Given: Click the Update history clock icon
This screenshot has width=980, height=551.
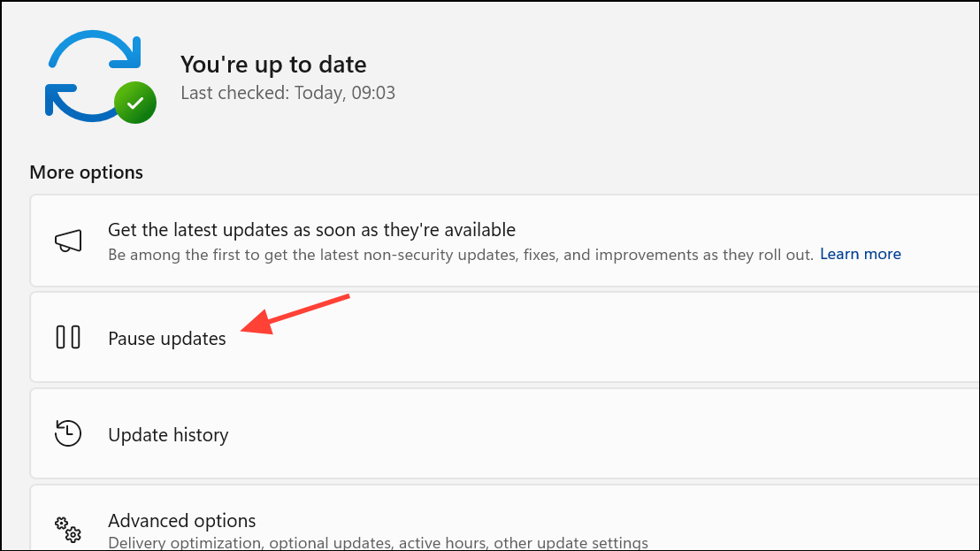Looking at the screenshot, I should (x=68, y=433).
